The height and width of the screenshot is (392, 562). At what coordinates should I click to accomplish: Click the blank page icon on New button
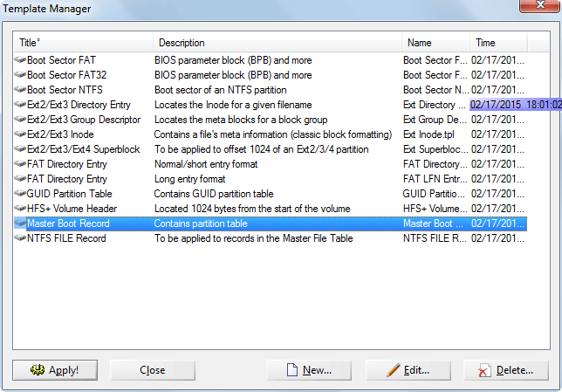[292, 370]
